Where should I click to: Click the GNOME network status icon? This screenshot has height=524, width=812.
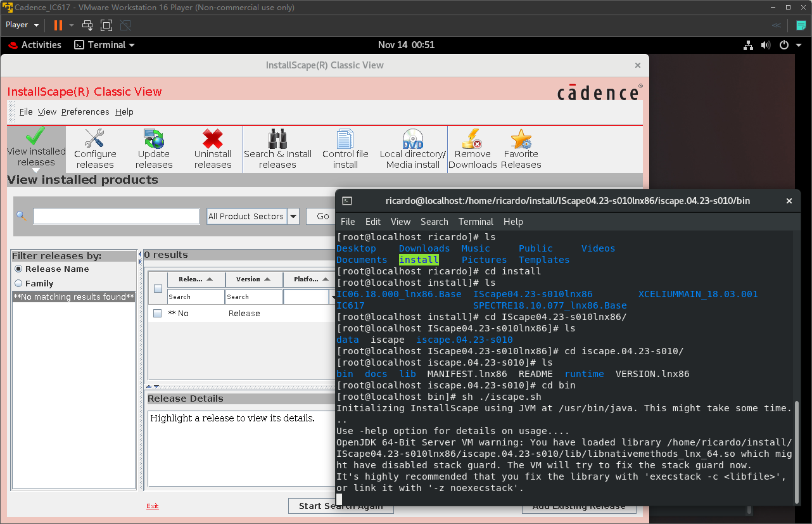click(748, 45)
